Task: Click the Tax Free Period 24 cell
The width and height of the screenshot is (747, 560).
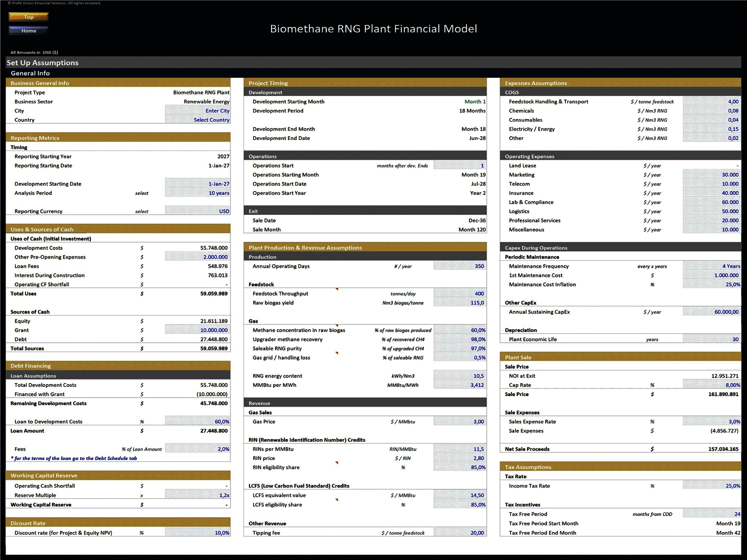Action: (x=712, y=514)
